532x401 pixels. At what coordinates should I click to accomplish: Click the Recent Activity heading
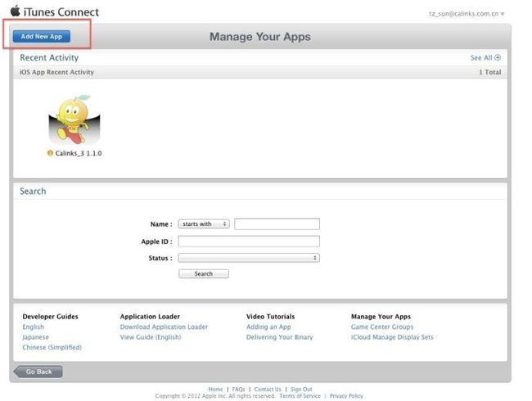tap(49, 57)
